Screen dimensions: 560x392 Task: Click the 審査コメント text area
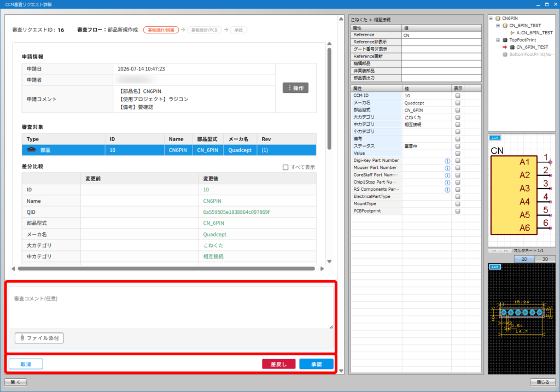click(x=171, y=307)
